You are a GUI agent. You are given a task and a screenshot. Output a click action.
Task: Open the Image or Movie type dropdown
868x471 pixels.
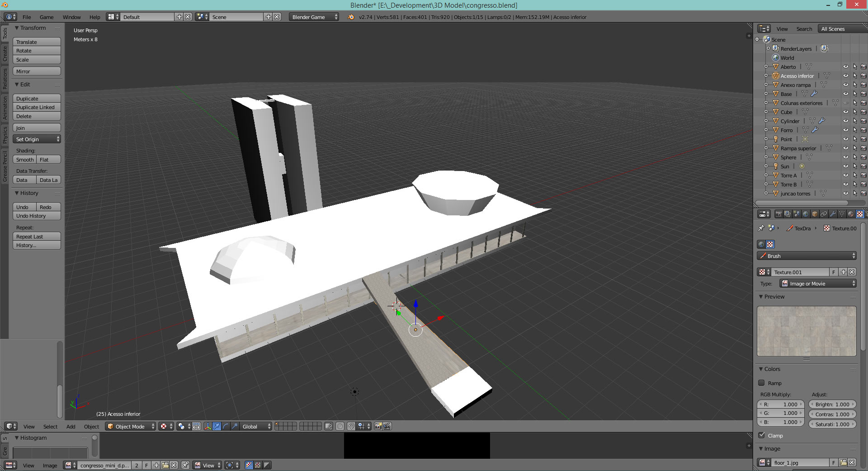pyautogui.click(x=818, y=283)
